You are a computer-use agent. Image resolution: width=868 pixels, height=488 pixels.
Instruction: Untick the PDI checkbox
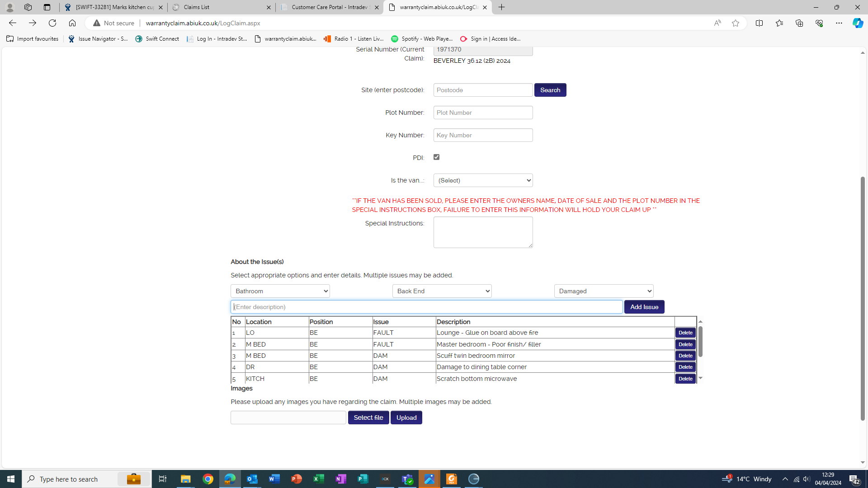tap(436, 157)
